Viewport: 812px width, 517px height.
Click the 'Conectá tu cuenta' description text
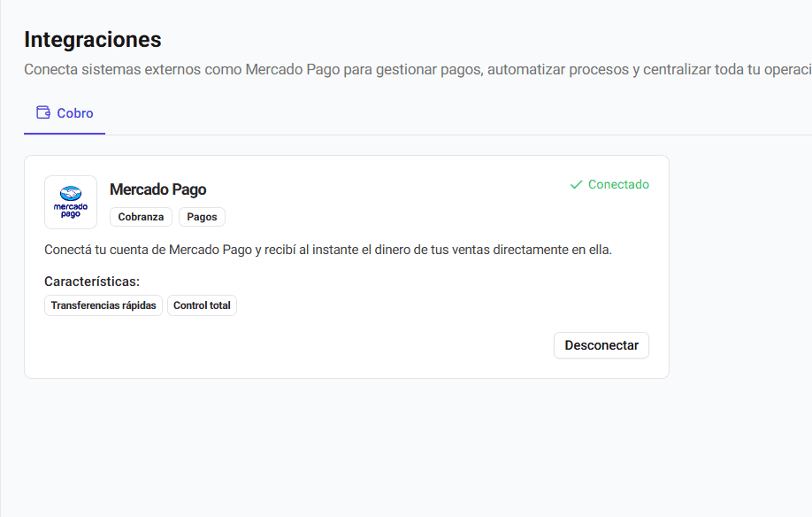[328, 250]
